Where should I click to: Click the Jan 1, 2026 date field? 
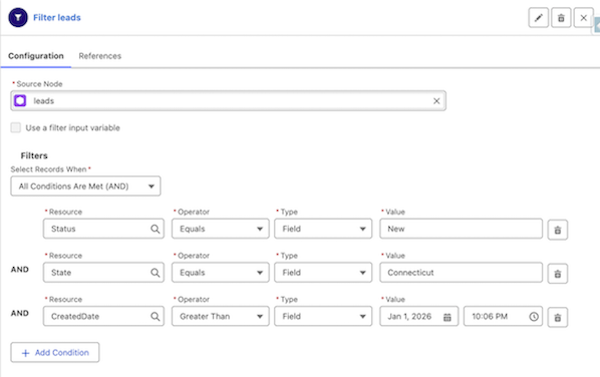click(x=419, y=316)
